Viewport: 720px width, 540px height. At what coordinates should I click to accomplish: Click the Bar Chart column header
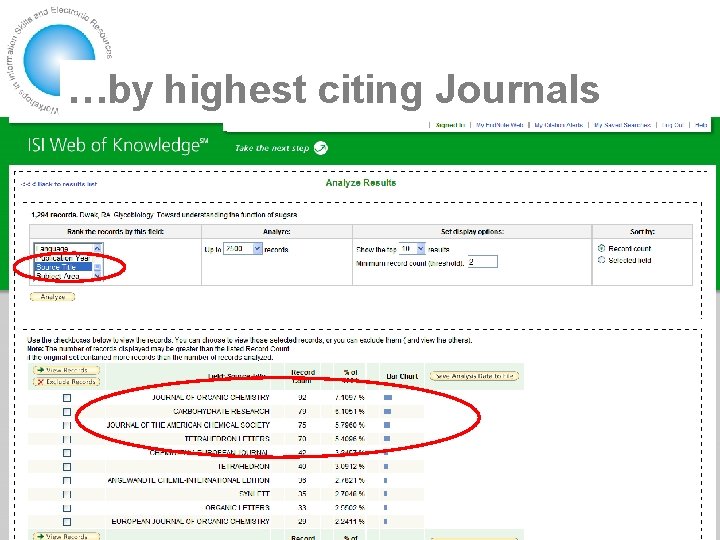coord(402,377)
